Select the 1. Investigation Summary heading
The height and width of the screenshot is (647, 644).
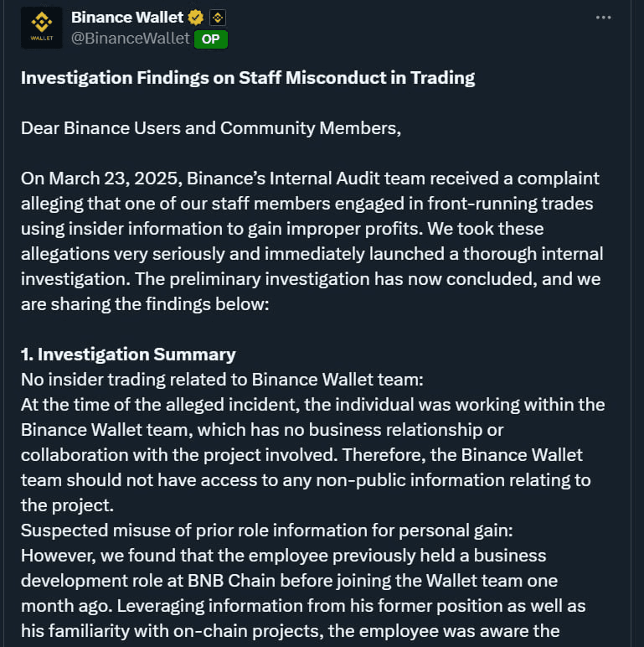click(128, 355)
